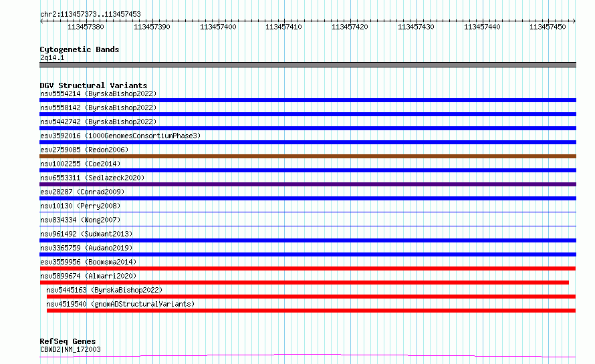The image size is (595, 364).
Task: Open variant nsv10130 (Perry2008) label
Action: (x=80, y=206)
